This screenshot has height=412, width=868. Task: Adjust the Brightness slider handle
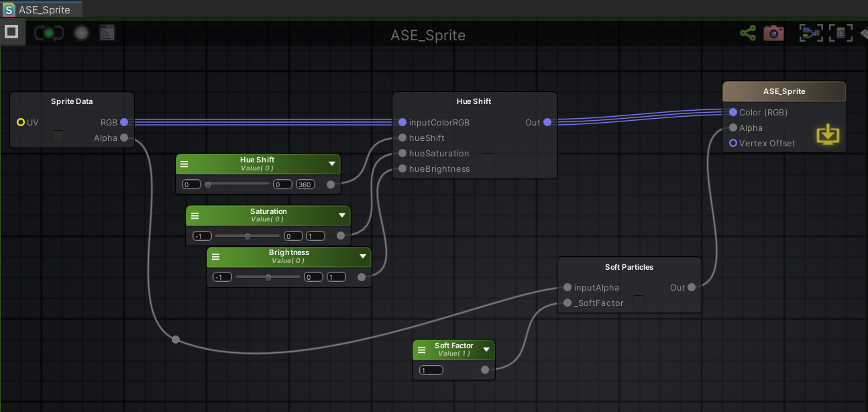point(268,277)
